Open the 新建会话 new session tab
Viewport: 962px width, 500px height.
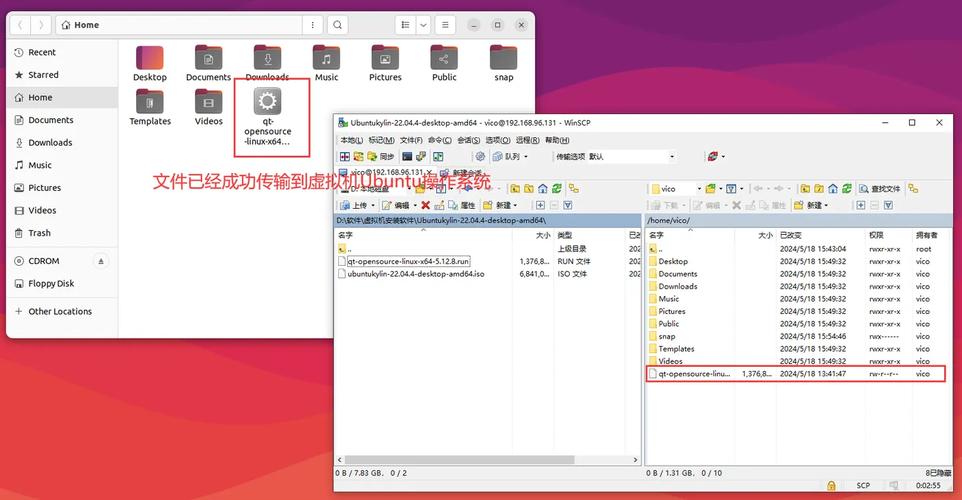point(462,173)
